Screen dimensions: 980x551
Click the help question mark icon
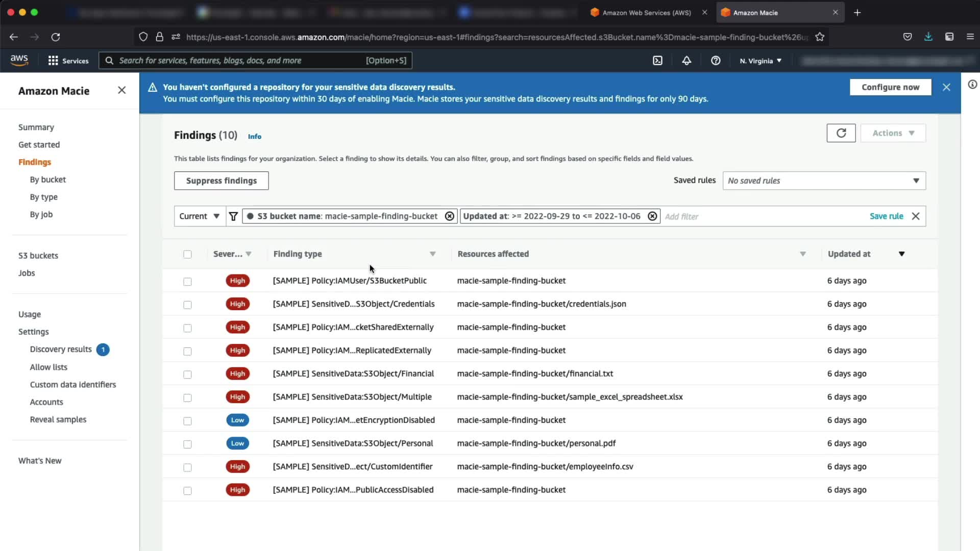pos(716,61)
